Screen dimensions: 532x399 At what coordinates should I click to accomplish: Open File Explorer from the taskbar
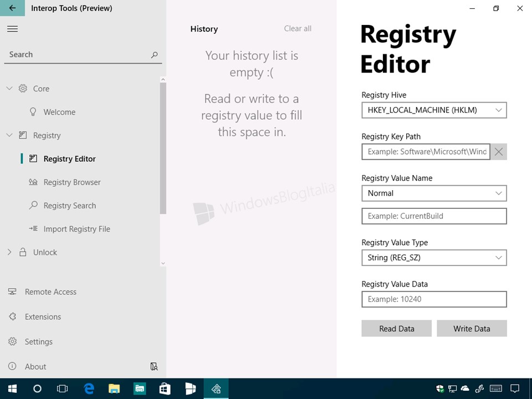click(114, 389)
